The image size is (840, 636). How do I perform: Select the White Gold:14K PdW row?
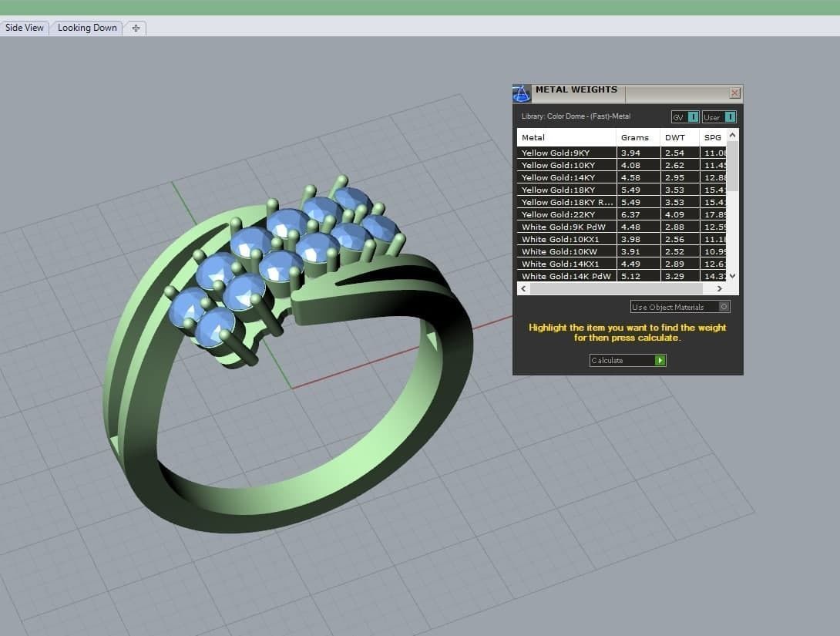click(x=621, y=276)
